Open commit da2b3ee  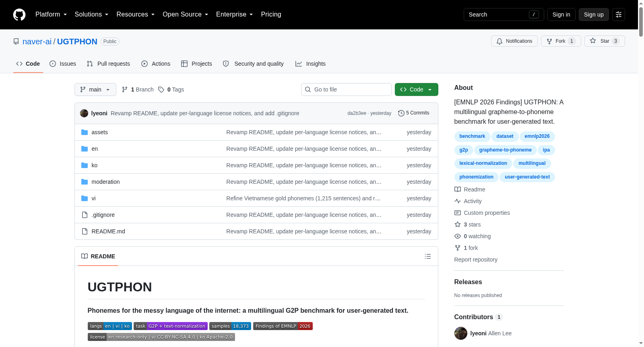pos(357,113)
